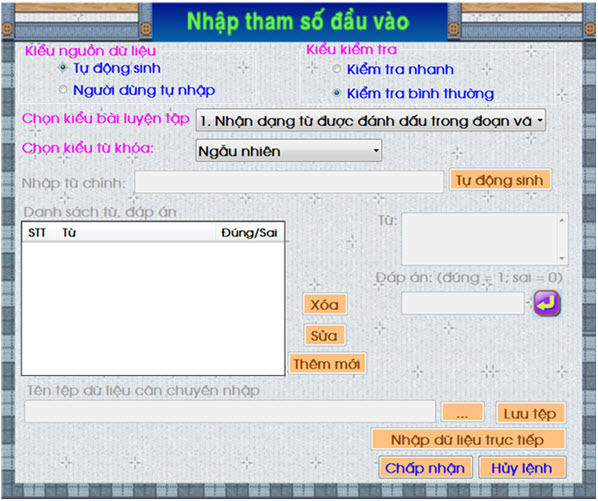
Task: Click the purple enter-arrow icon
Action: (x=547, y=303)
